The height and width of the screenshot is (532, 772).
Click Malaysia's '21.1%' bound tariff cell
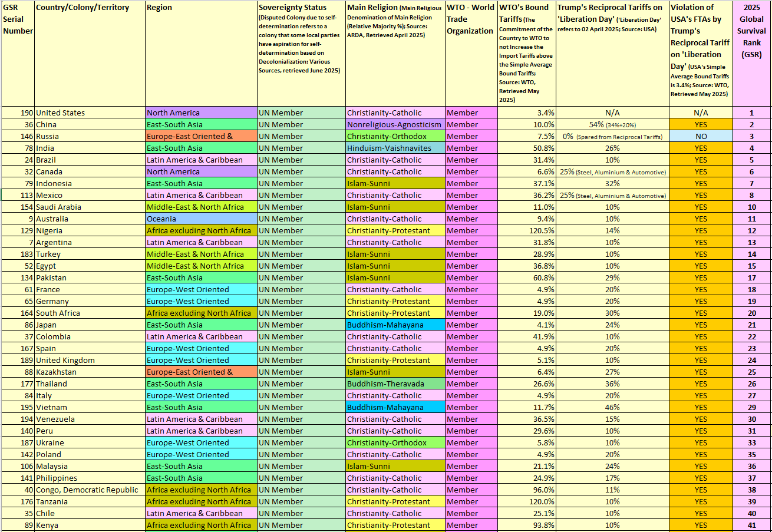[526, 466]
